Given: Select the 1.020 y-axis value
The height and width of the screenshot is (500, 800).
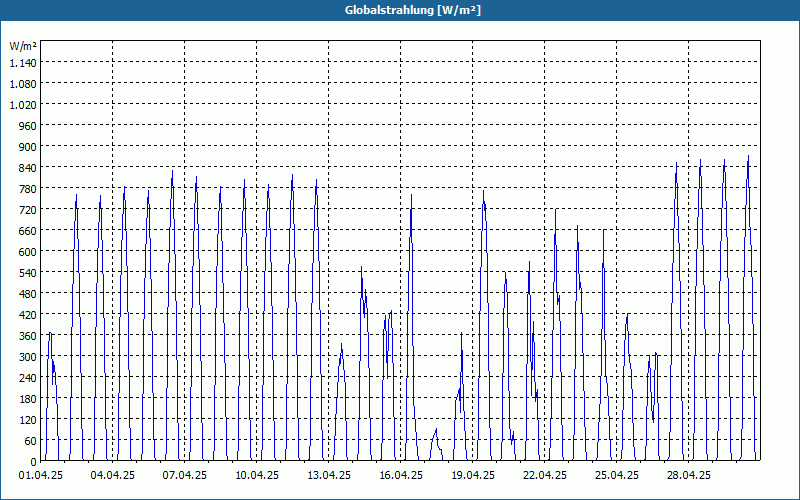Looking at the screenshot, I should [23, 105].
